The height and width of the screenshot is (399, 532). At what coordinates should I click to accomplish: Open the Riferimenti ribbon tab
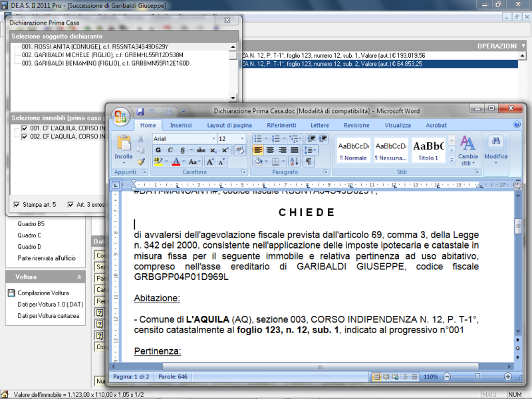coord(281,125)
